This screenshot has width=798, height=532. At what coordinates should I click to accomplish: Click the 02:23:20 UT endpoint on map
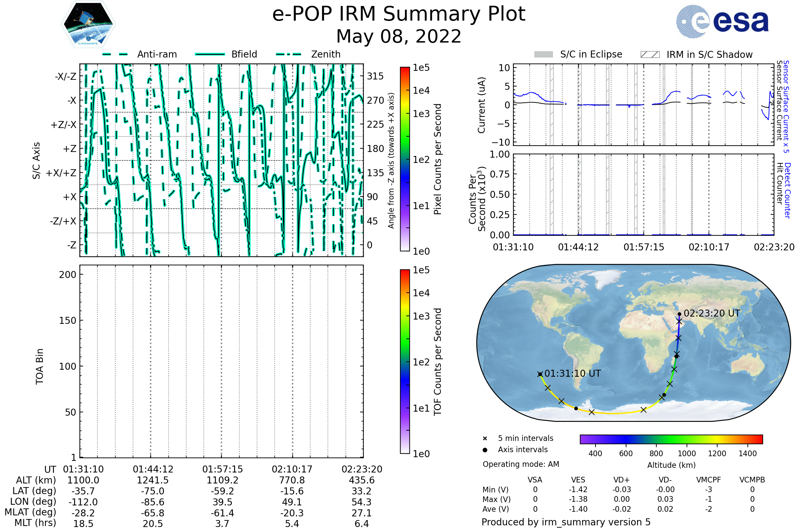tap(679, 314)
